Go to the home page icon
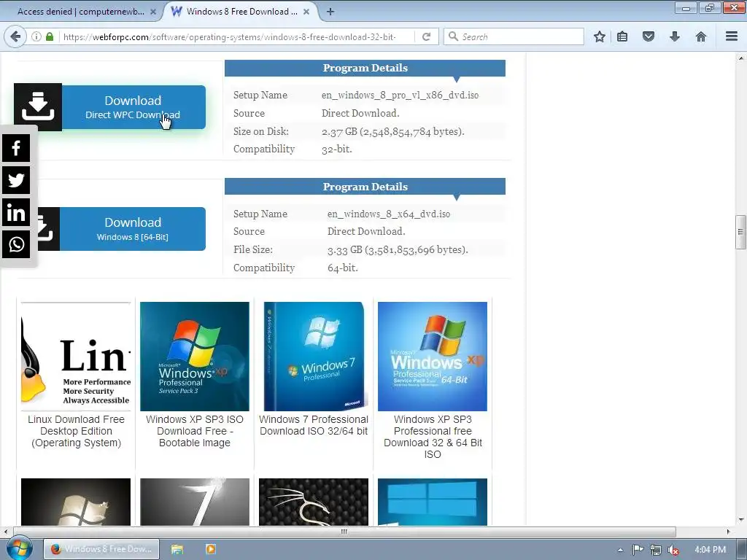Screen dimensions: 747x560 point(701,36)
